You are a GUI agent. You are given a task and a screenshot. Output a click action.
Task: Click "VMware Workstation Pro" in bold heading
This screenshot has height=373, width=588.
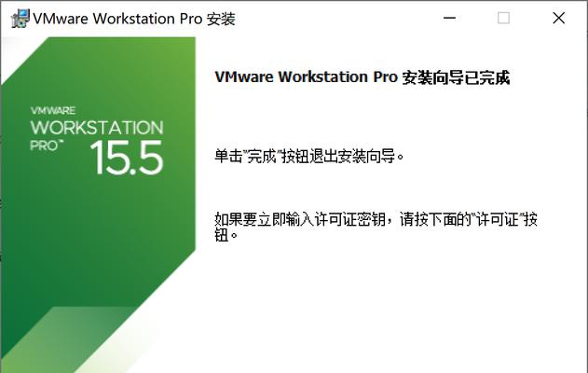(x=306, y=77)
